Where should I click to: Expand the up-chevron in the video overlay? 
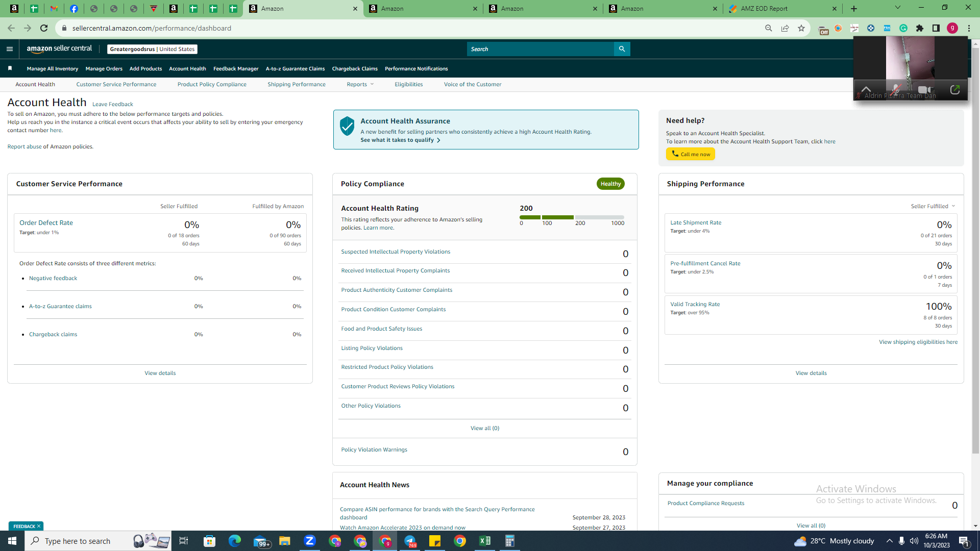(866, 89)
